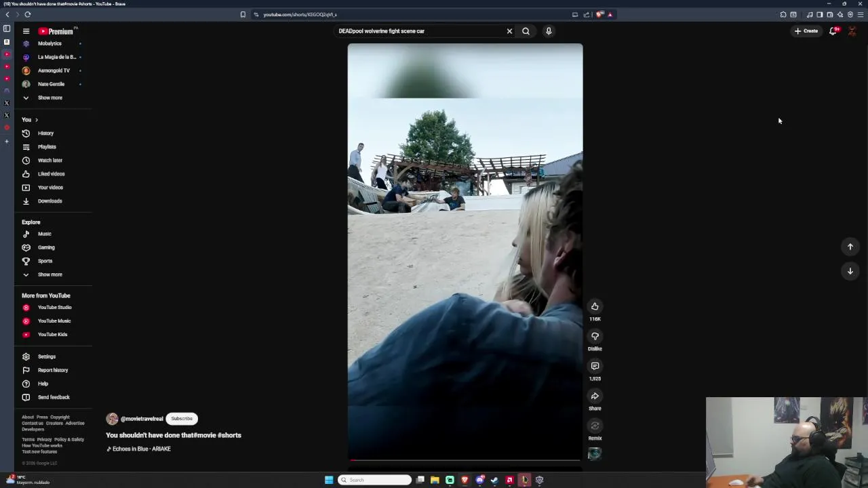Run search with magnifier button
Image resolution: width=868 pixels, height=488 pixels.
[526, 31]
